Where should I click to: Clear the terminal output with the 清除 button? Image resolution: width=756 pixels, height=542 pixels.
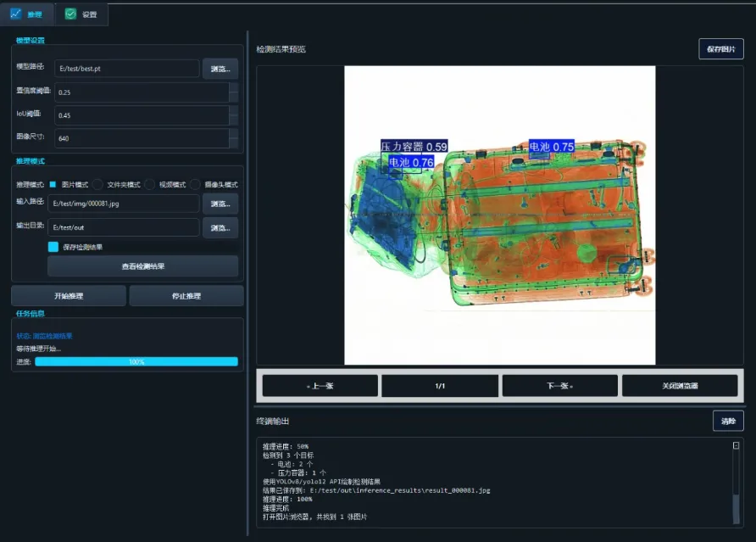[x=728, y=421]
